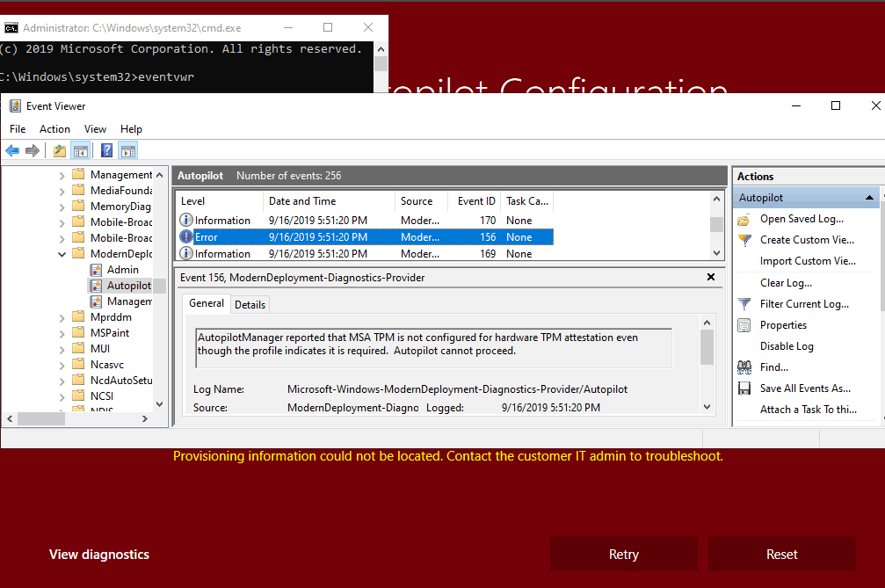The height and width of the screenshot is (588, 885).
Task: Click the tree pane horizontal scrollbar thumb
Action: pos(41,418)
